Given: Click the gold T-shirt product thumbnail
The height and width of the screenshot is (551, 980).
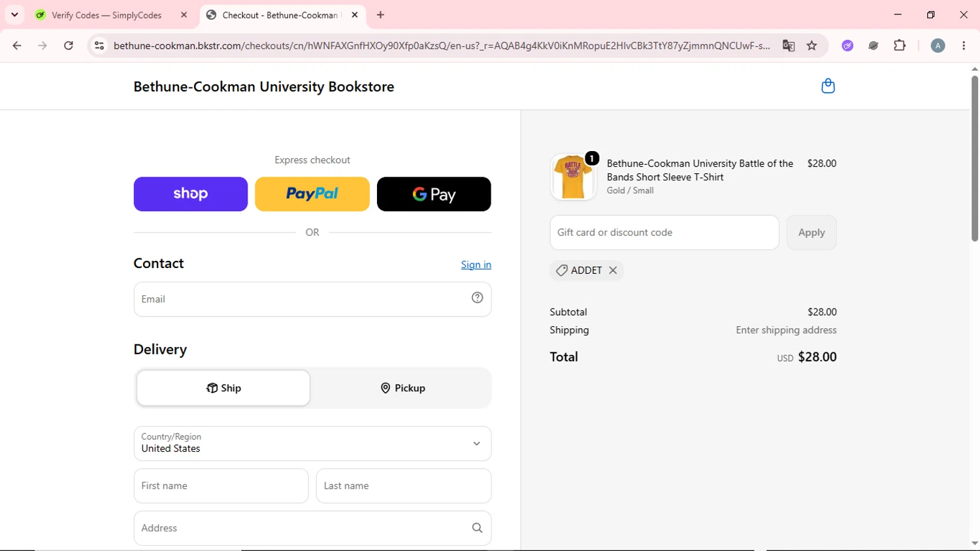Looking at the screenshot, I should click(x=573, y=177).
